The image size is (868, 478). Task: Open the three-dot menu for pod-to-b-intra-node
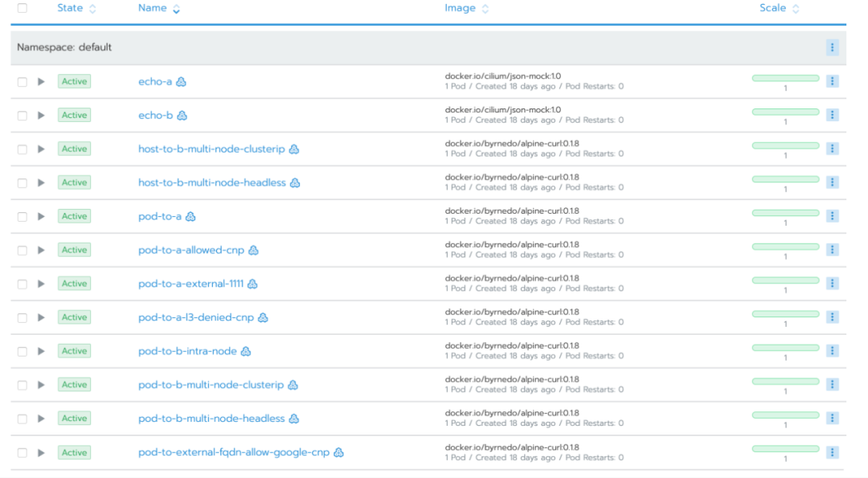click(x=832, y=351)
